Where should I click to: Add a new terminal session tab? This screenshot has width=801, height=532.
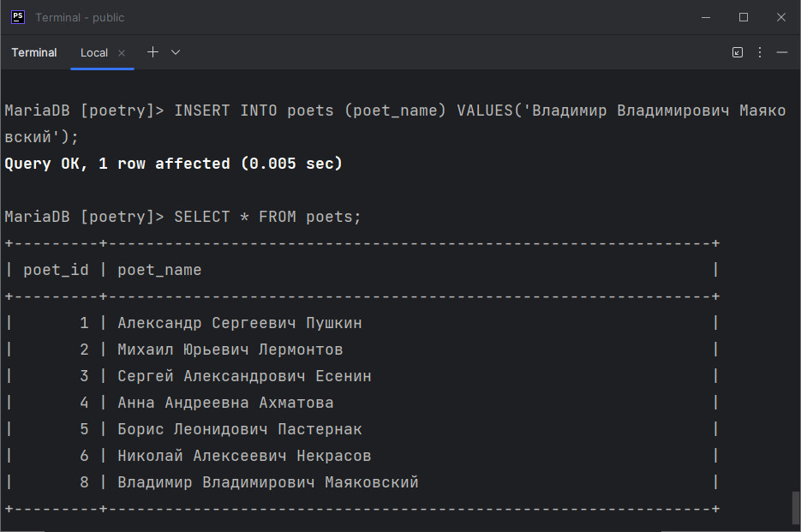[152, 52]
